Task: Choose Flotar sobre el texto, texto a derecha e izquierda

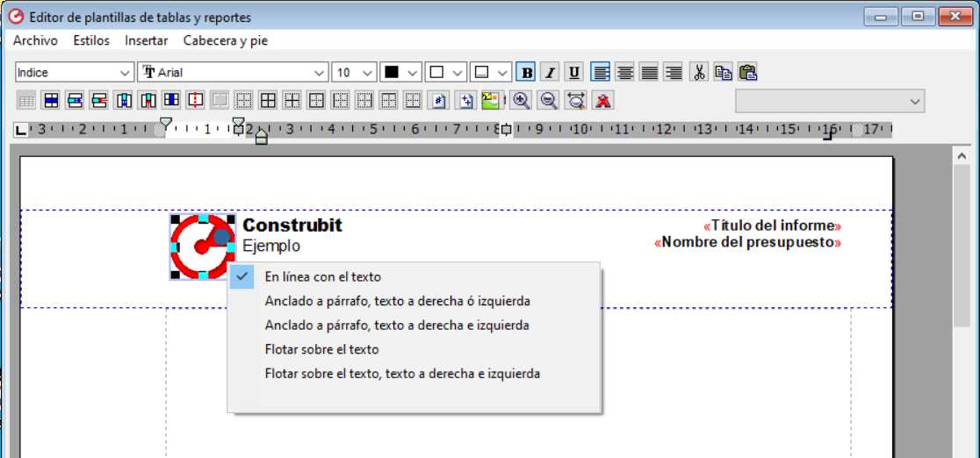Action: point(414,375)
